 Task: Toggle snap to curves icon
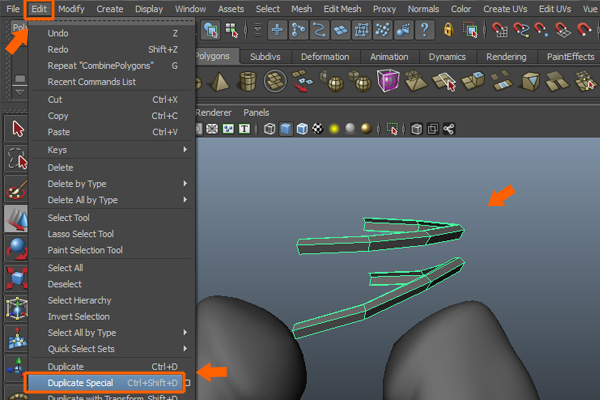coord(521,29)
